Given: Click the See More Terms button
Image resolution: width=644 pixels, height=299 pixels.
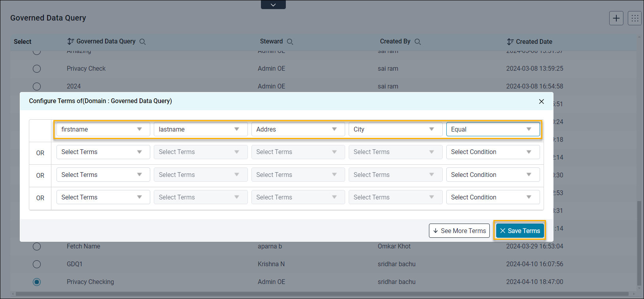Looking at the screenshot, I should click(459, 231).
